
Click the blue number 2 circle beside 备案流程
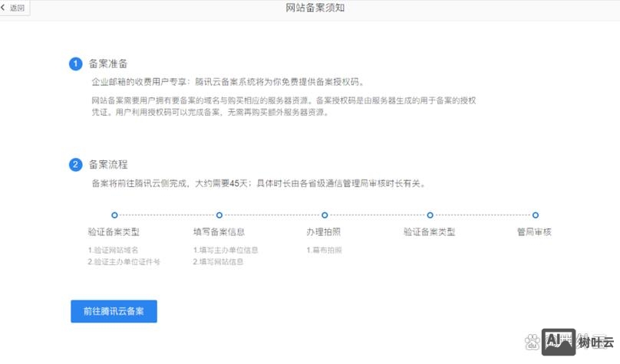pyautogui.click(x=75, y=165)
